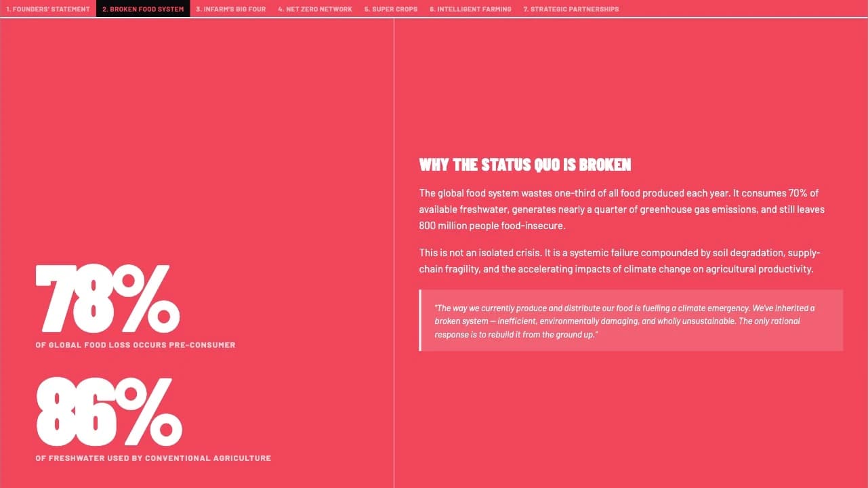Go to 3. Infarm's Big Four section

click(x=231, y=9)
